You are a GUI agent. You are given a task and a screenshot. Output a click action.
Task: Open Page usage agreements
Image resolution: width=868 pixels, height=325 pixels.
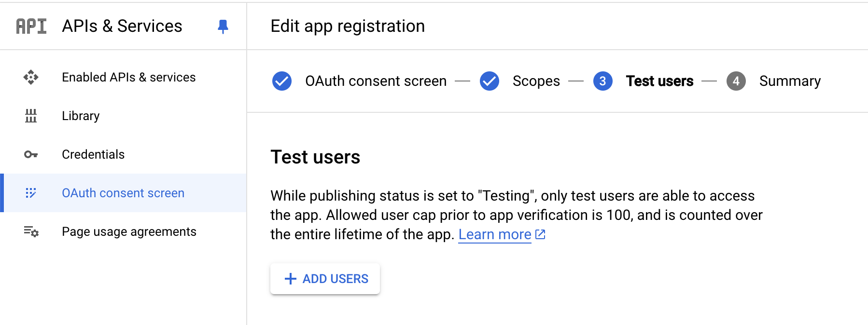(129, 231)
